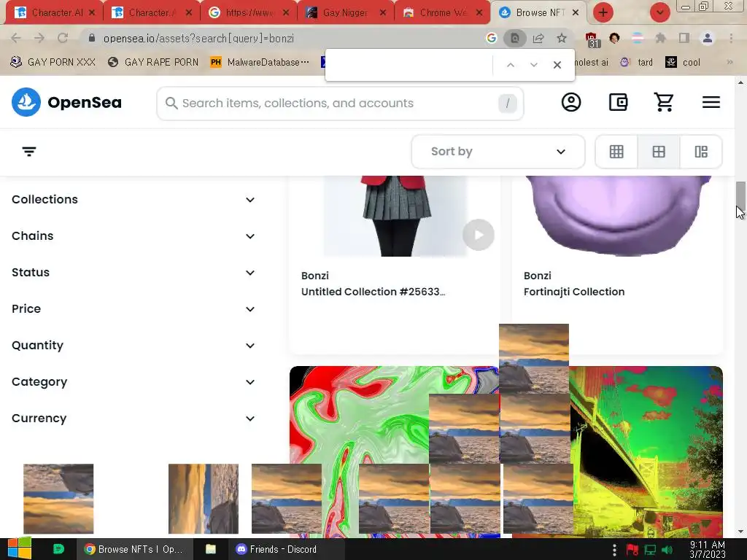Expand the Currency filter

133,418
